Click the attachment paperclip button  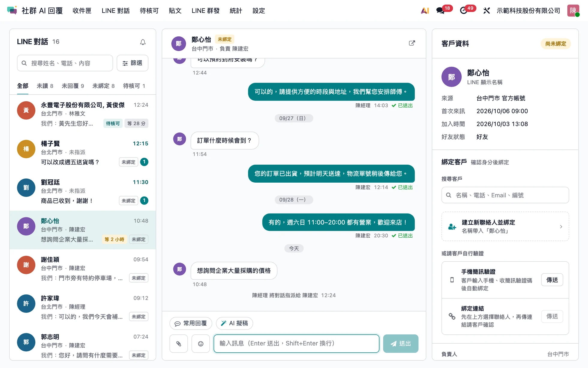(178, 343)
